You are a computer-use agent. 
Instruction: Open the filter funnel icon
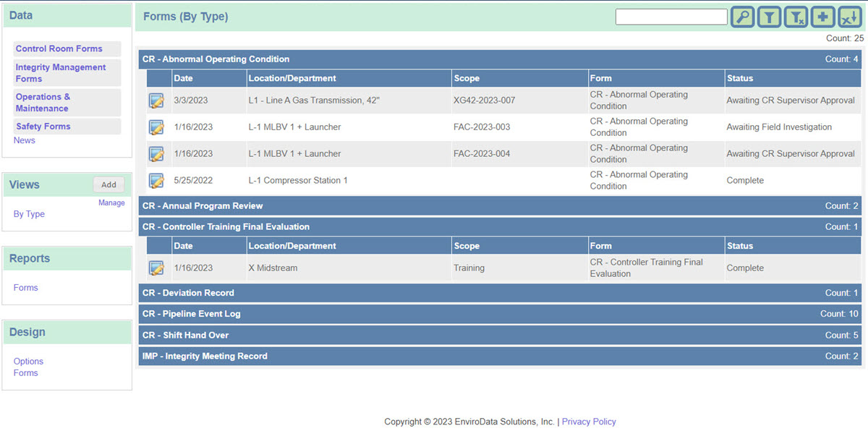769,17
